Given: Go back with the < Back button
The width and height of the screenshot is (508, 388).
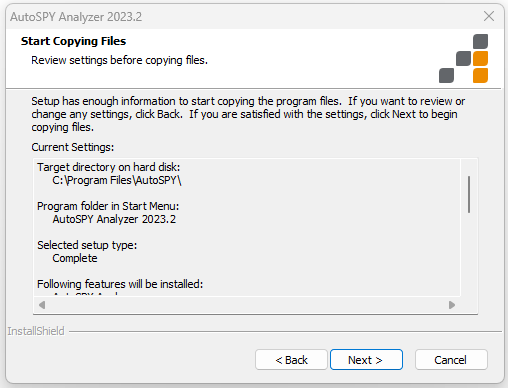Looking at the screenshot, I should point(291,360).
